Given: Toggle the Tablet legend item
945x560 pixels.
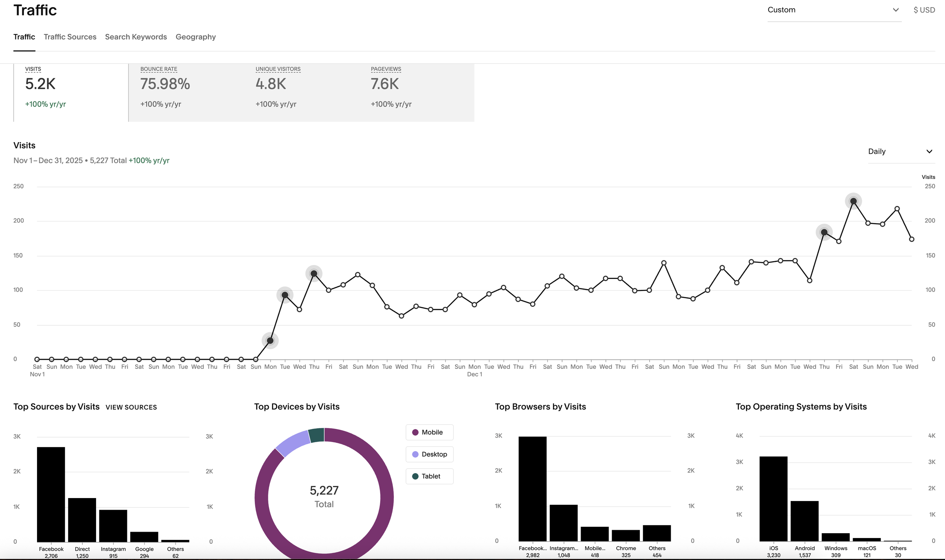Looking at the screenshot, I should (x=429, y=476).
